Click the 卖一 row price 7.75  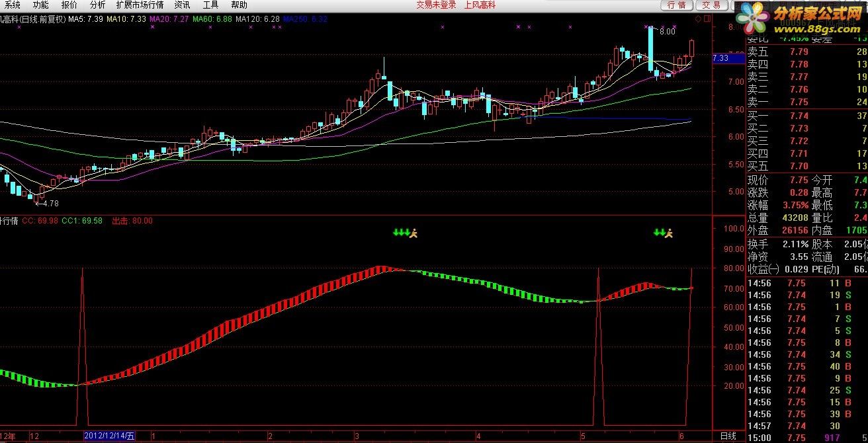(799, 102)
